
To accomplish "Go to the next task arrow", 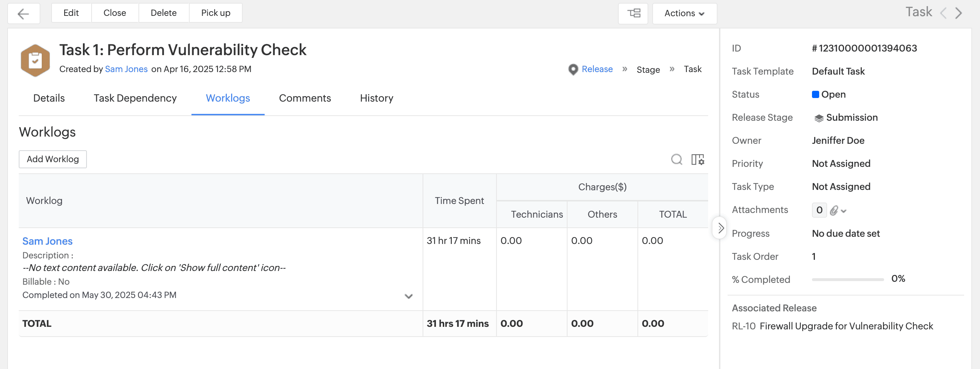I will click(x=959, y=13).
